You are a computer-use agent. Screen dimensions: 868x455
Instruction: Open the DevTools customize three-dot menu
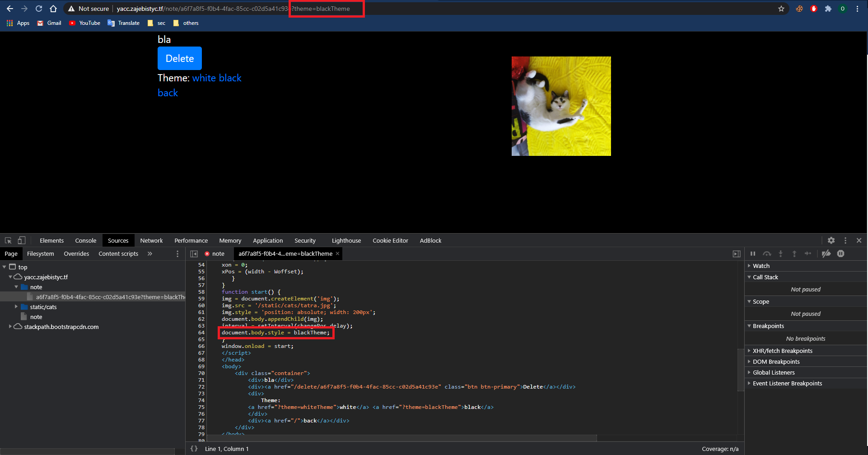845,240
